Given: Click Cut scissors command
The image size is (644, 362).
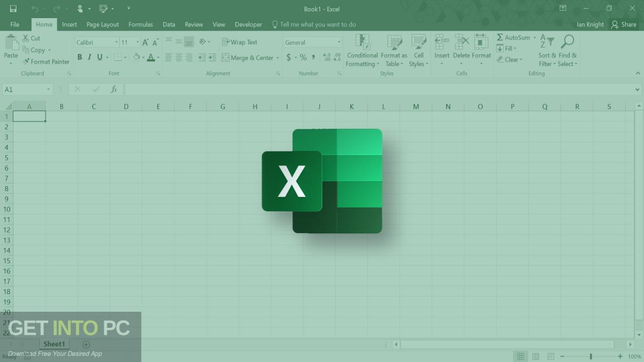Looking at the screenshot, I should point(31,38).
